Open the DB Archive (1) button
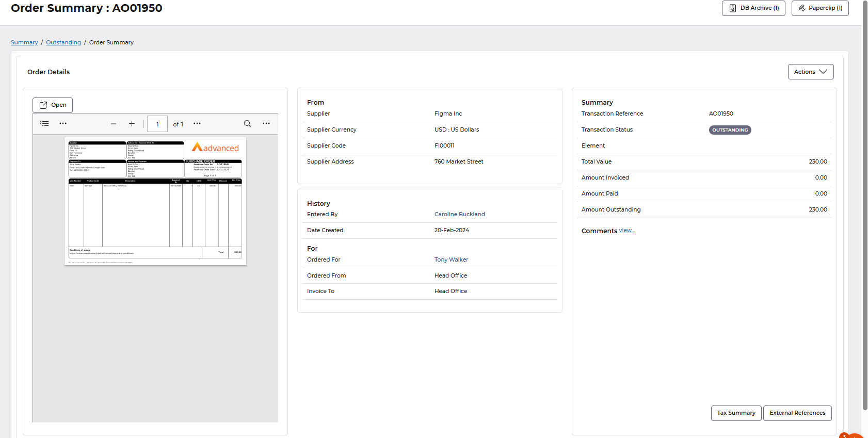This screenshot has height=438, width=868. [x=753, y=8]
